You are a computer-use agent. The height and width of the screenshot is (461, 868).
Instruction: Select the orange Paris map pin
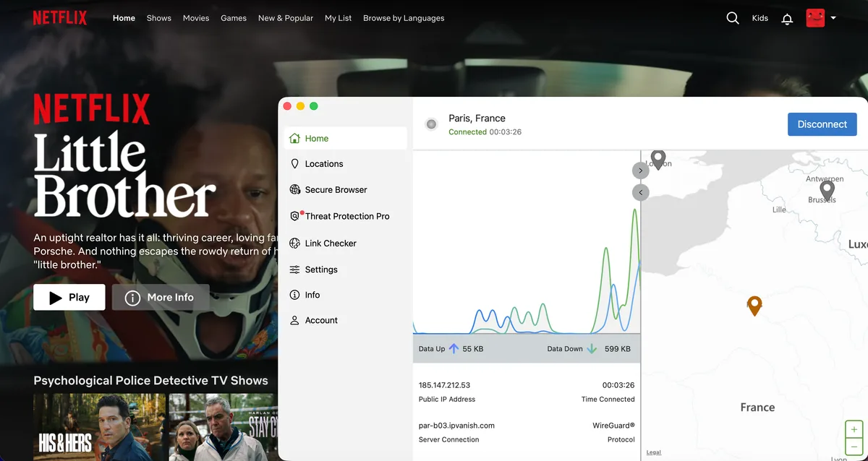click(x=754, y=306)
